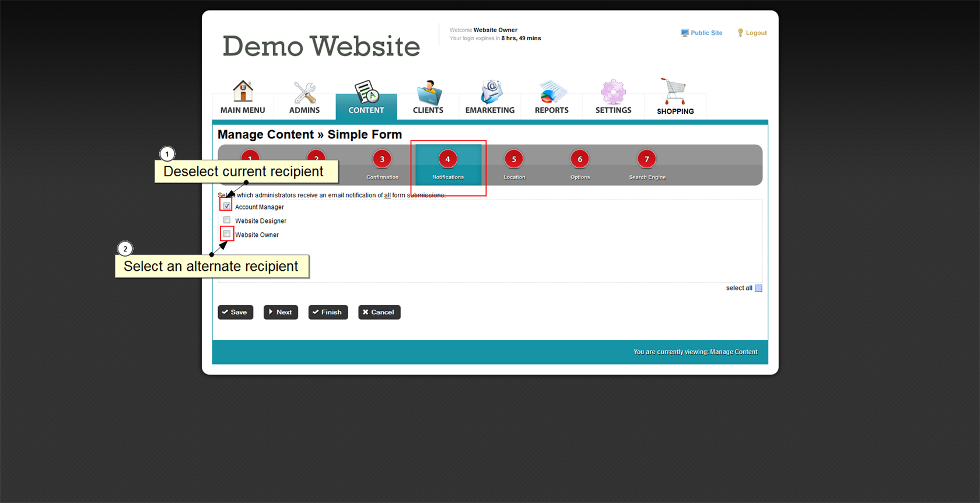This screenshot has height=503, width=980.
Task: Open the Emarketing envelope icon
Action: point(490,92)
